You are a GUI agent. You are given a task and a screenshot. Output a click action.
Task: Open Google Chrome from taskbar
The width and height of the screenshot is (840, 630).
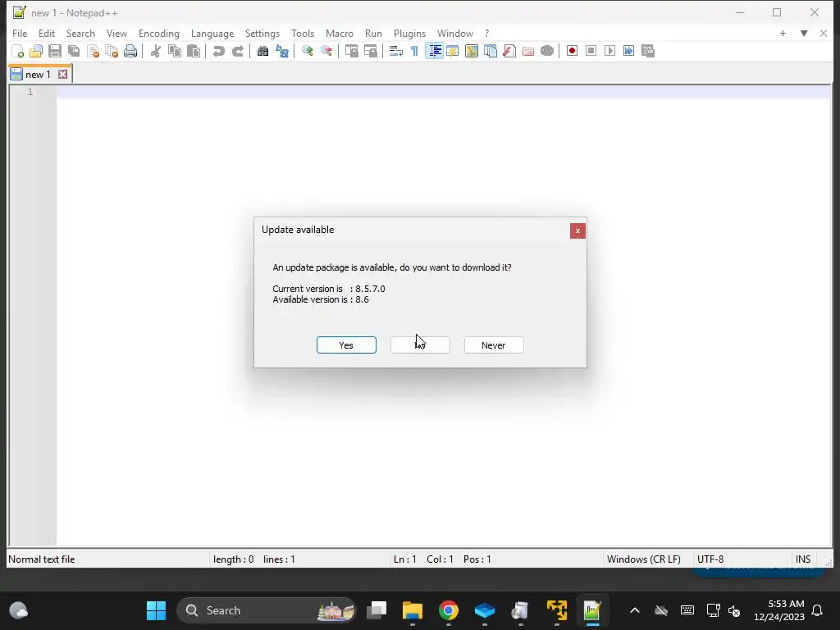tap(449, 610)
